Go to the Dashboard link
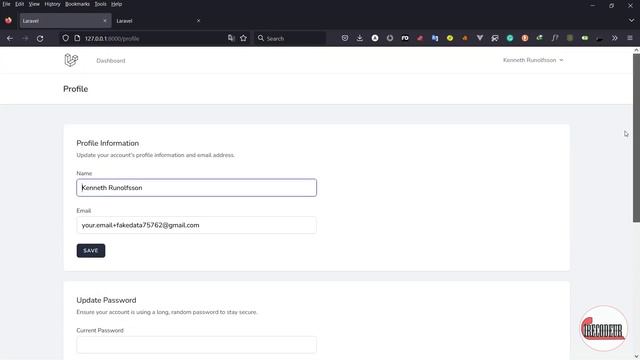The image size is (640, 360). tap(111, 60)
